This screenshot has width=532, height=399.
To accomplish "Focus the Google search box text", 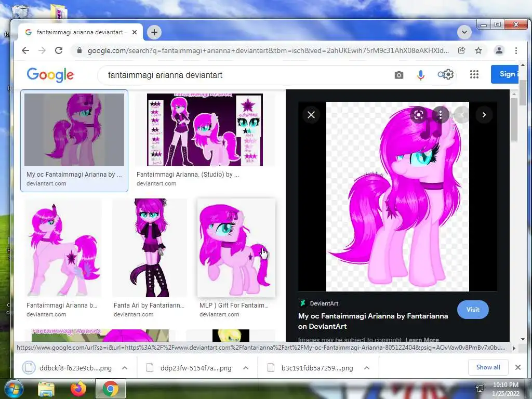I will pyautogui.click(x=165, y=75).
